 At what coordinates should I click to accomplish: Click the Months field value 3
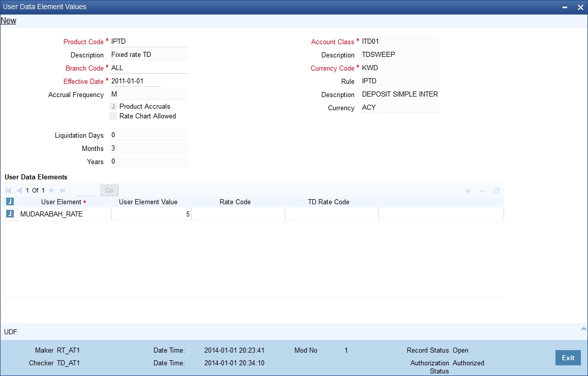pyautogui.click(x=149, y=148)
